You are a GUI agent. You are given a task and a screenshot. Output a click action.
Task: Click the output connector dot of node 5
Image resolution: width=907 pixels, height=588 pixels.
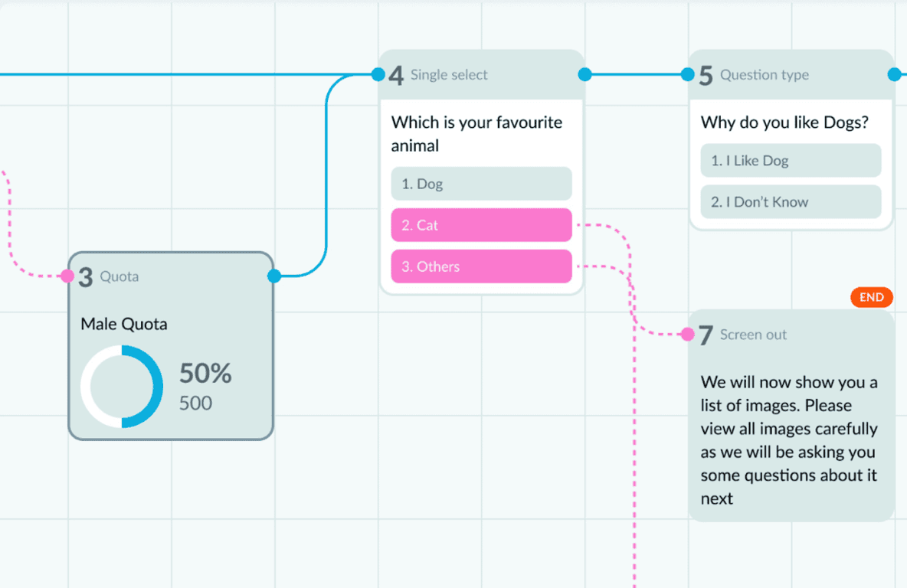[x=894, y=74]
